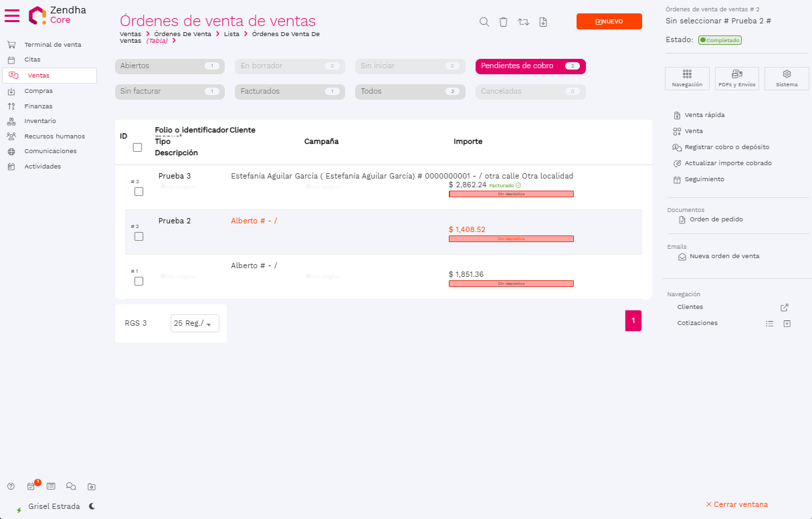The image size is (812, 519).
Task: Open the 25 Reg. page size dropdown
Action: coord(195,324)
